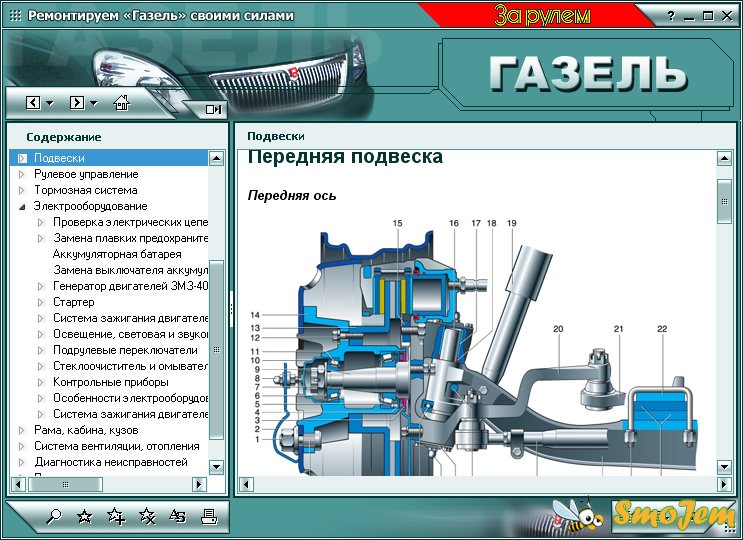Print the page with the printer icon
The image size is (743, 540).
[208, 516]
